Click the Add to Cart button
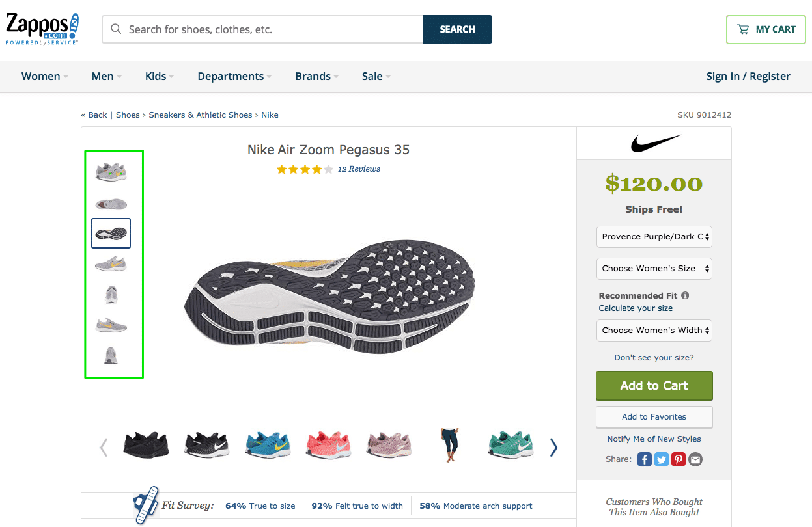This screenshot has height=527, width=812. pyautogui.click(x=654, y=386)
